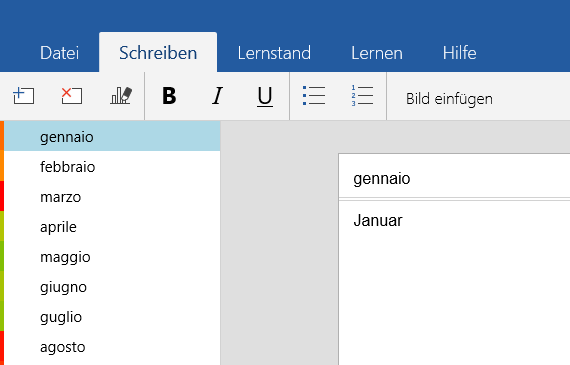Click the gennaio front side text field
The height and width of the screenshot is (365, 570).
pyautogui.click(x=454, y=179)
